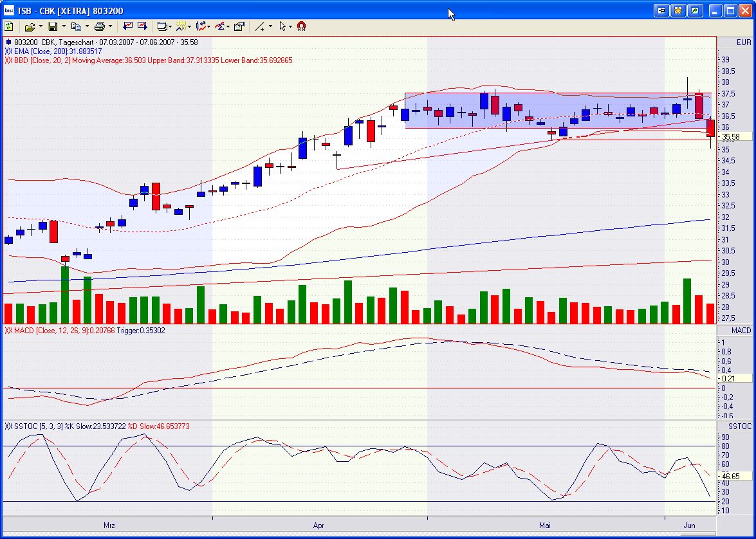Viewport: 756px width, 539px height.
Task: Close the TSB chart window
Action: point(746,10)
